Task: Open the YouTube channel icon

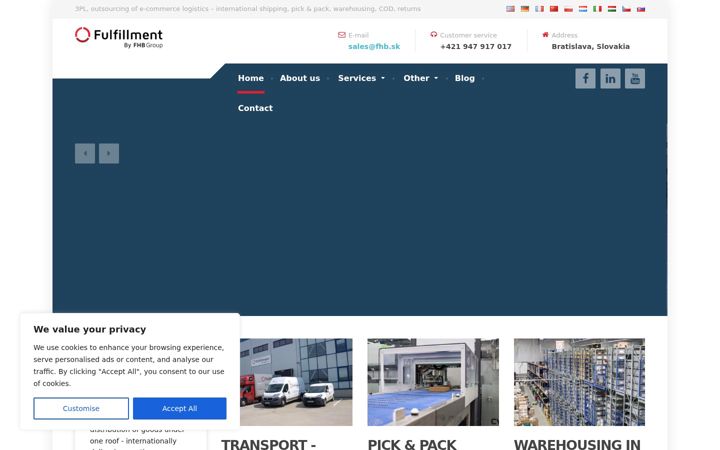Action: click(x=635, y=79)
